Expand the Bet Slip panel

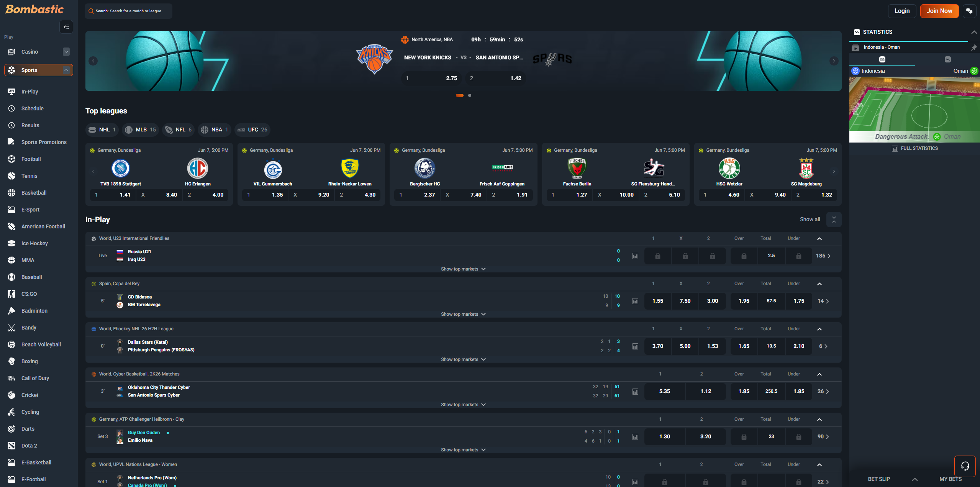(x=914, y=479)
